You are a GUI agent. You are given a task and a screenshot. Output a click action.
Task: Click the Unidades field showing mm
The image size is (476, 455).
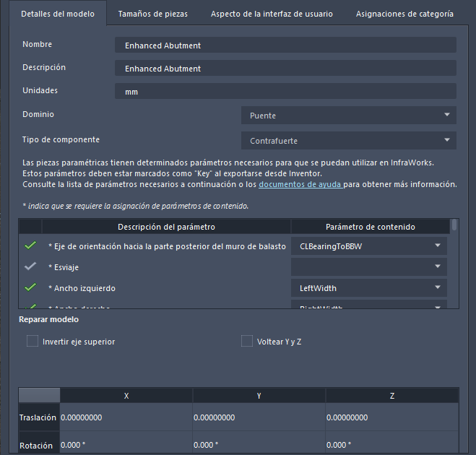click(x=285, y=92)
